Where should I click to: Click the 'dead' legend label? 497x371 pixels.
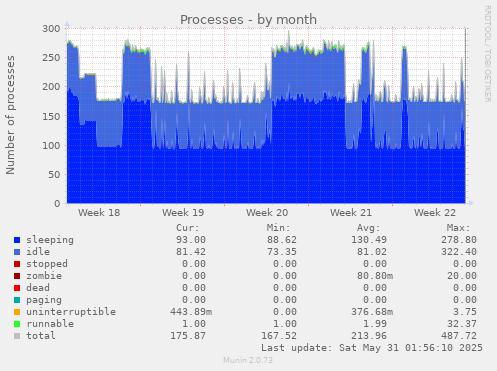tap(38, 288)
